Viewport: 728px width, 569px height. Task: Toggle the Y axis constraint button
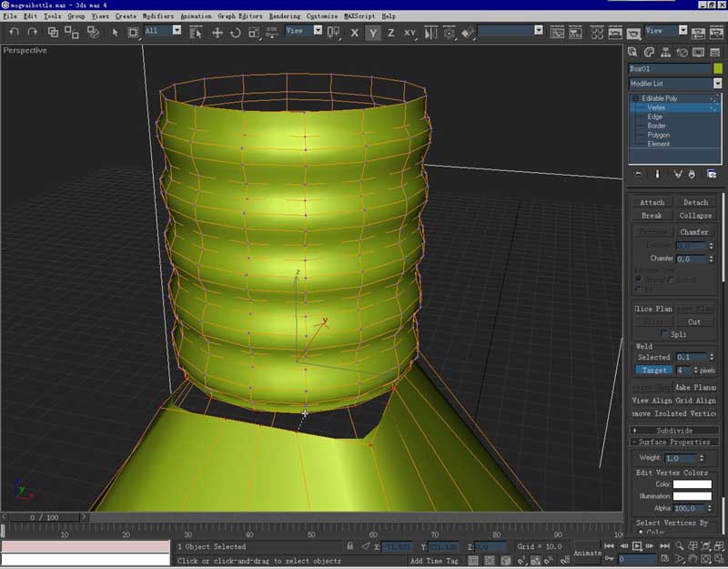tap(373, 32)
